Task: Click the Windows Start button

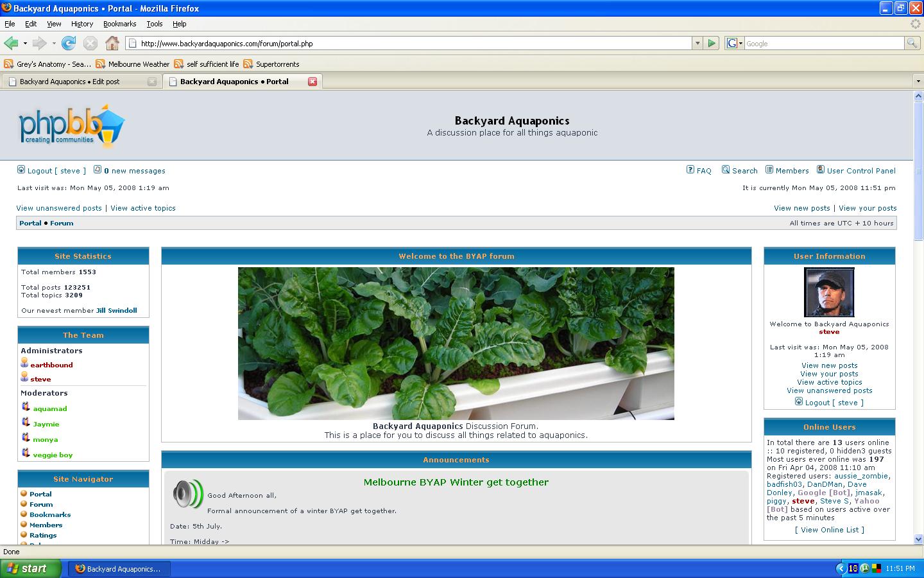Action: point(31,568)
